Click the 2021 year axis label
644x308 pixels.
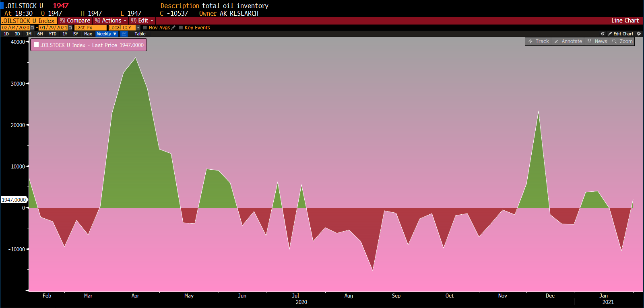click(608, 302)
